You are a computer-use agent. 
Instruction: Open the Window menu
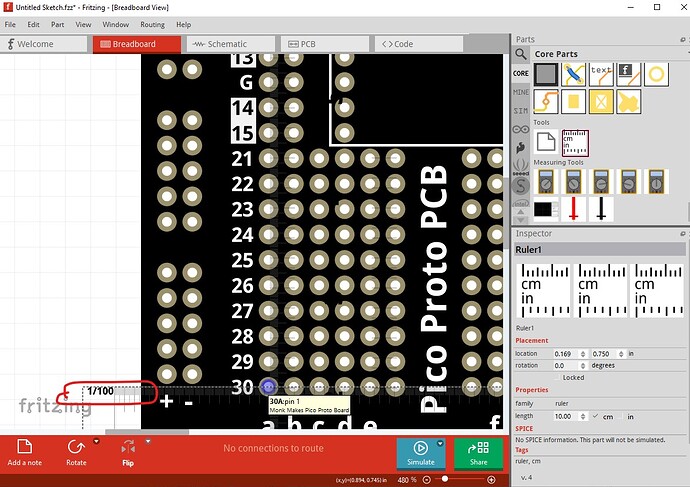[116, 25]
